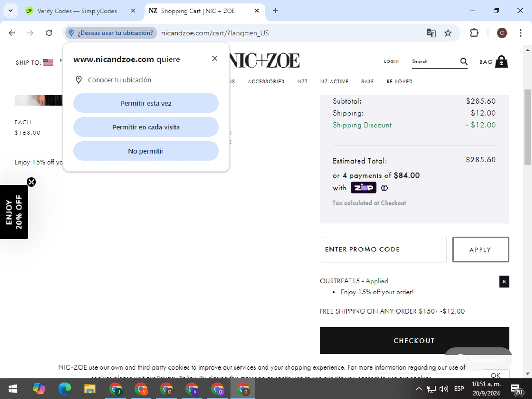Screen dimensions: 532x399
Task: Open Microsoft Edge from taskbar
Action: [64, 389]
